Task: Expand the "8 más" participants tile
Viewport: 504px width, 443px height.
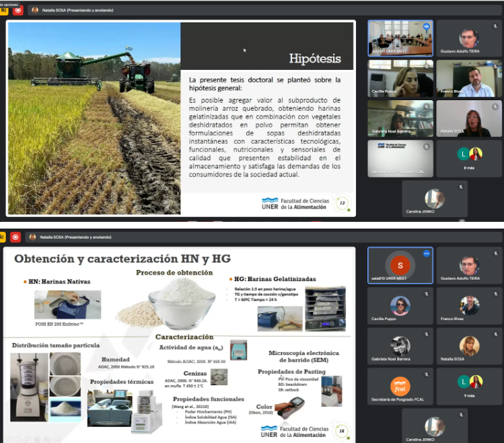Action: [x=469, y=159]
